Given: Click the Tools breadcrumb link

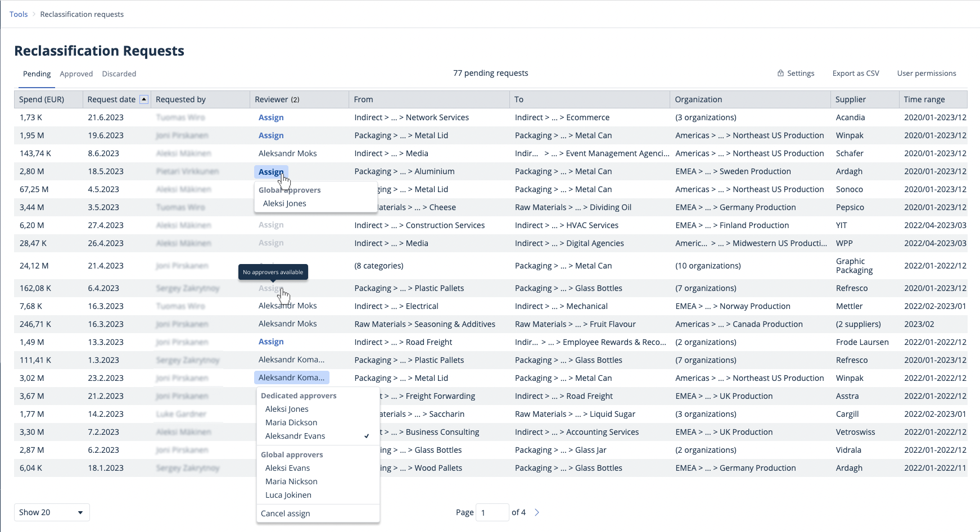Looking at the screenshot, I should point(19,15).
